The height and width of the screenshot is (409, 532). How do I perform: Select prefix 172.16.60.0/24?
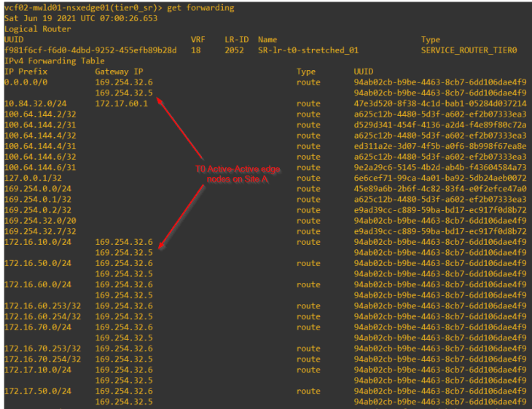point(38,285)
